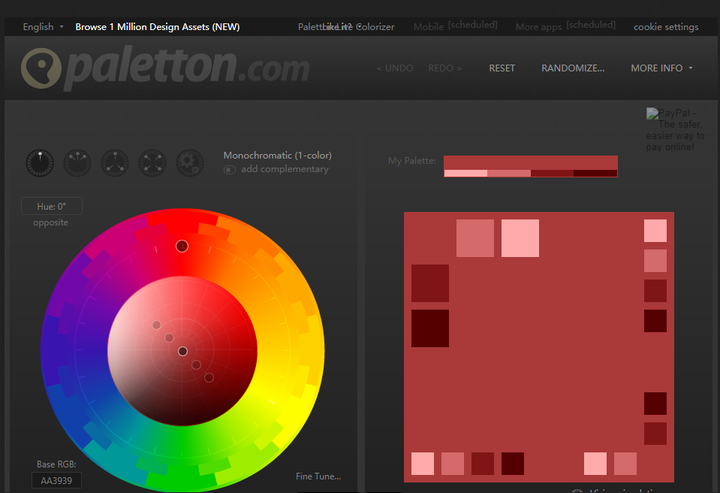Screen dimensions: 720x493
Task: Click the Hue 0° value box
Action: [51, 206]
